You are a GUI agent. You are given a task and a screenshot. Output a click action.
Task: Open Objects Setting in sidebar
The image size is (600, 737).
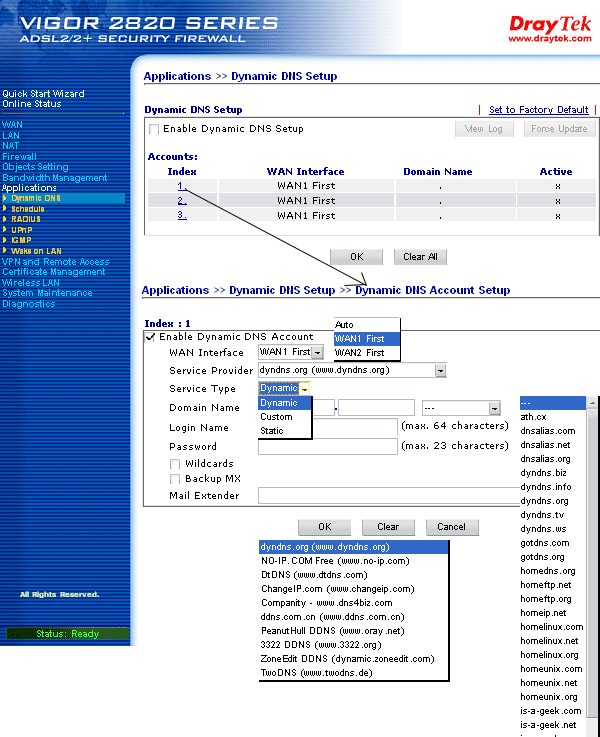pyautogui.click(x=35, y=167)
